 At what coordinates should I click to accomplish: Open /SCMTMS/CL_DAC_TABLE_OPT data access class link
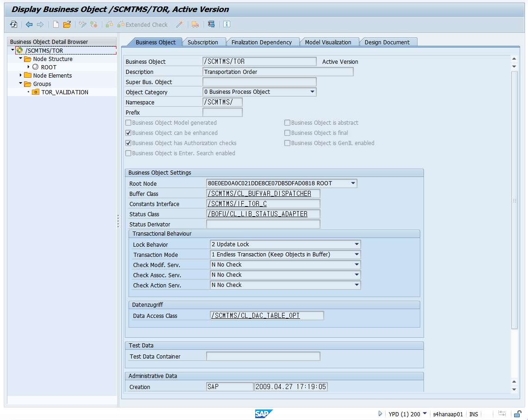point(255,315)
